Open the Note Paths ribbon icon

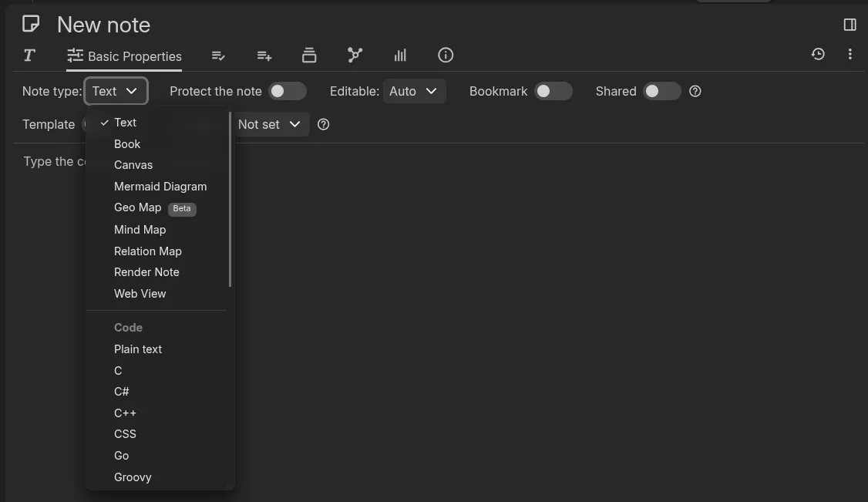(x=309, y=55)
